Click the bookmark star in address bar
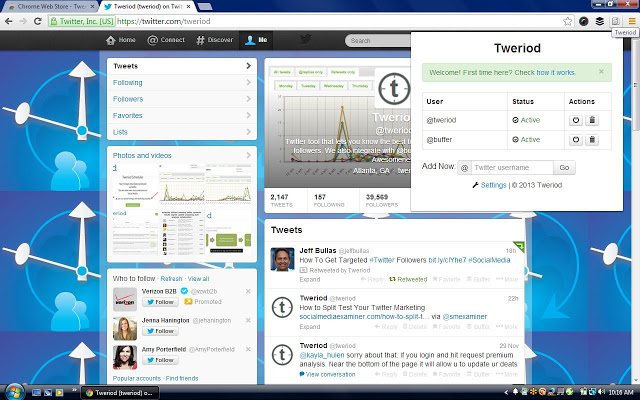 click(x=567, y=20)
